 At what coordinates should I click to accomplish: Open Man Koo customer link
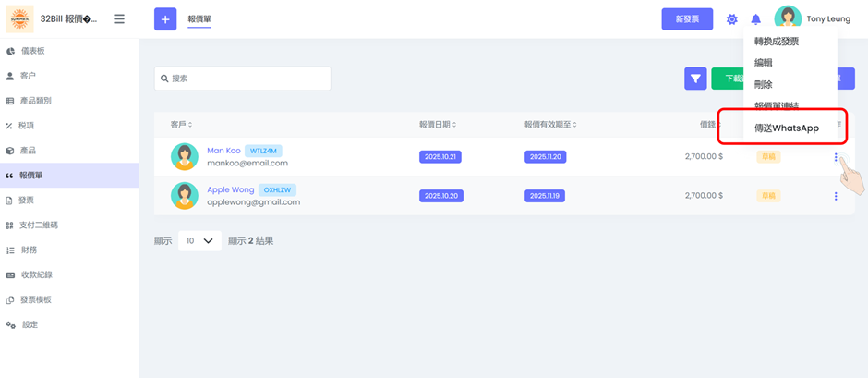[223, 150]
